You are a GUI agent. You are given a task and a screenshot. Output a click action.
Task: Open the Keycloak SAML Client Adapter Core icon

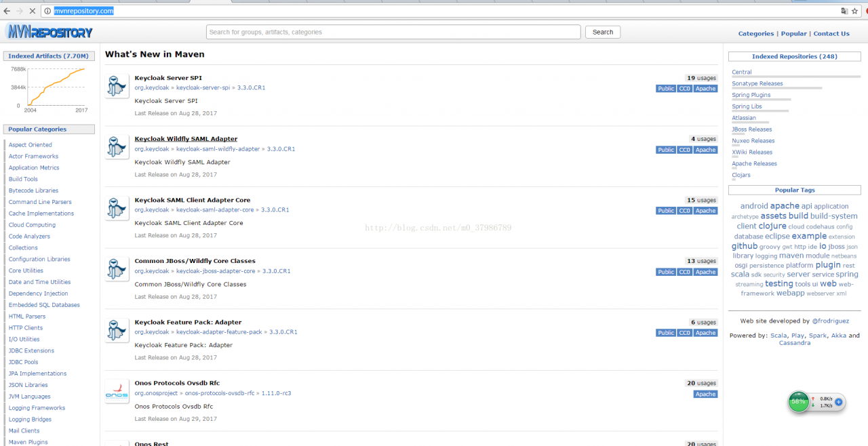tap(117, 209)
